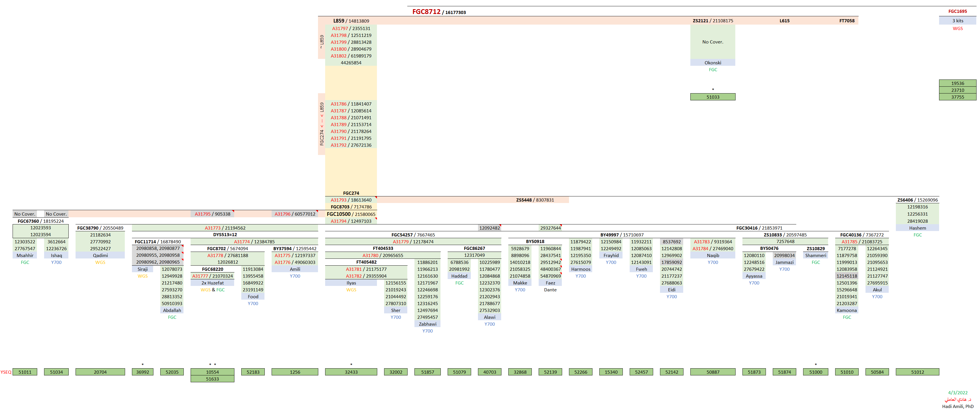Screen dimensions: 980x414
Task: Select the Kamoona name cell
Action: point(846,310)
